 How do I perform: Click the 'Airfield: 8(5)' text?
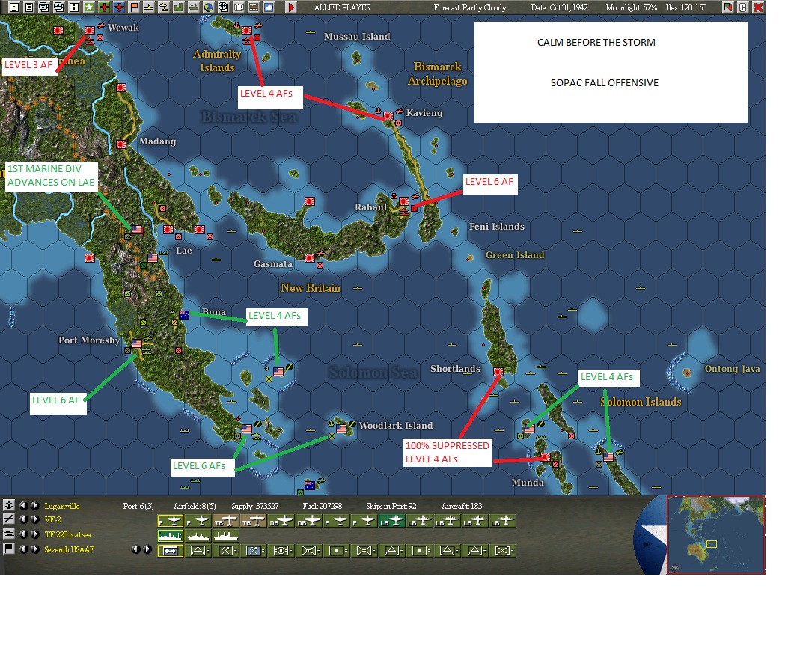pyautogui.click(x=195, y=506)
